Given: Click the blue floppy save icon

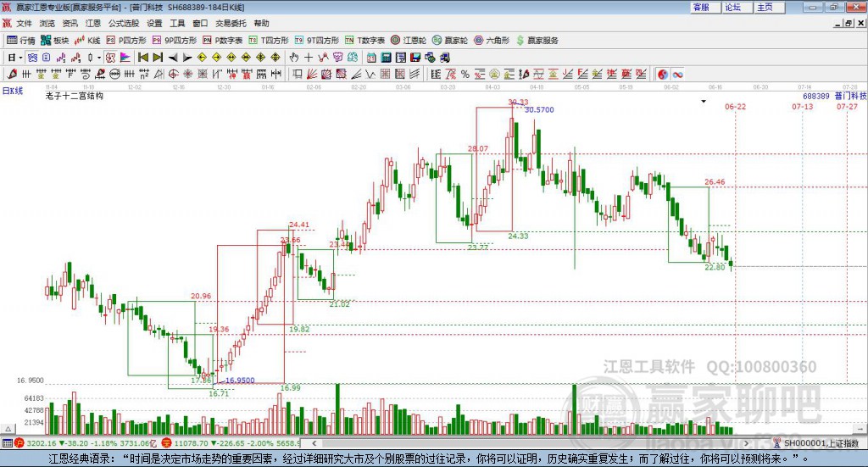Looking at the screenshot, I should (415, 58).
